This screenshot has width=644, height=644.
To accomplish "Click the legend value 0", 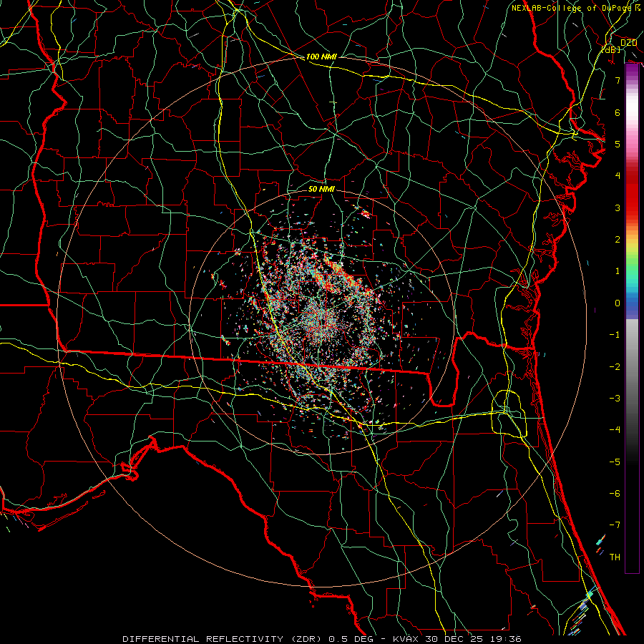I will (x=618, y=303).
